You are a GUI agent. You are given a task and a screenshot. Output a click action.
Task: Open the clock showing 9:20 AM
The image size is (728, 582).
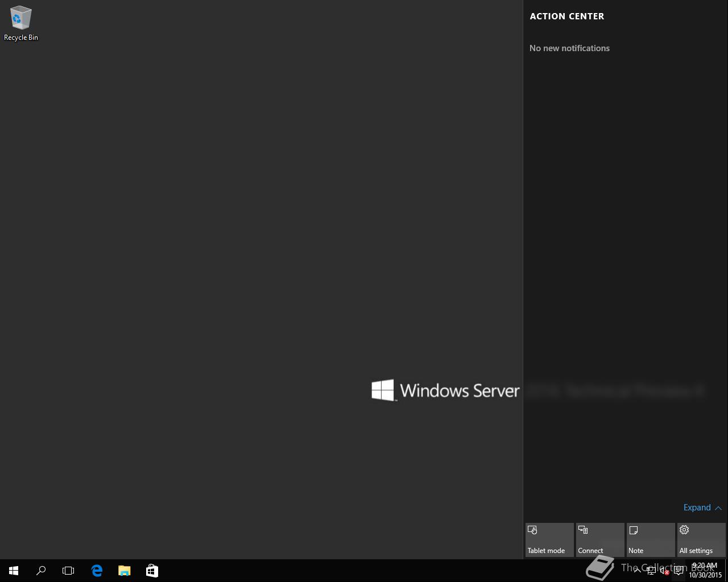pos(705,571)
